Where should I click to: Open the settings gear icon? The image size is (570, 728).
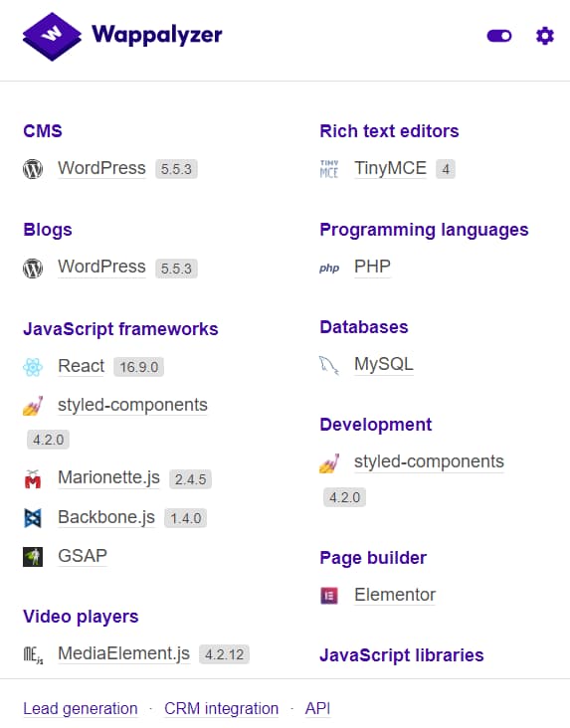click(x=545, y=36)
